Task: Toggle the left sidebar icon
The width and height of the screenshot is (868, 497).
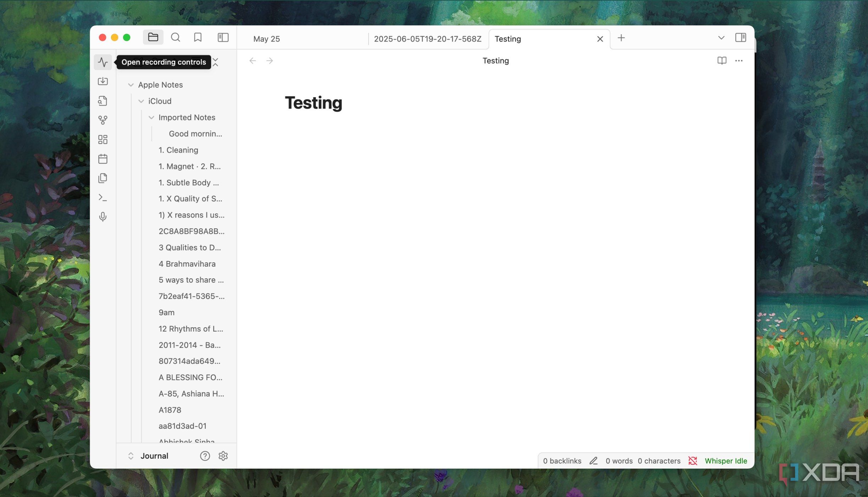Action: pyautogui.click(x=223, y=37)
